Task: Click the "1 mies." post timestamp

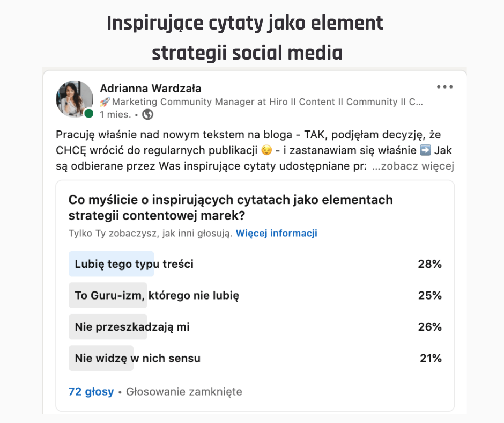Action: (x=115, y=114)
